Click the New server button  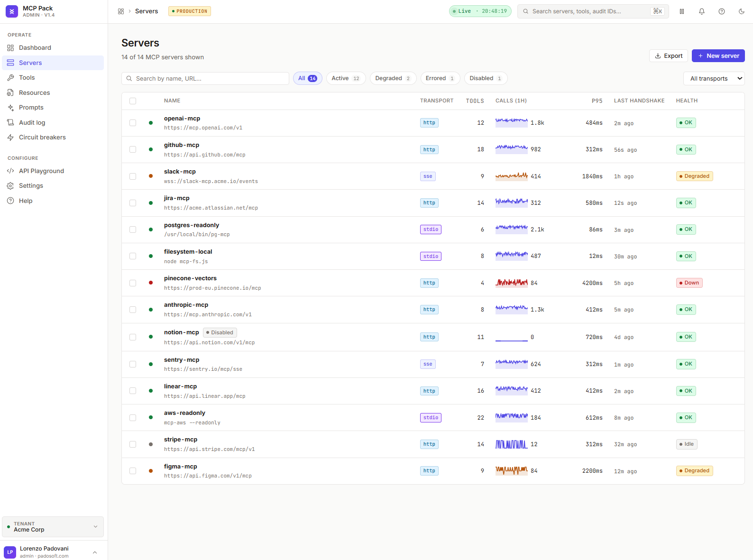pyautogui.click(x=718, y=56)
